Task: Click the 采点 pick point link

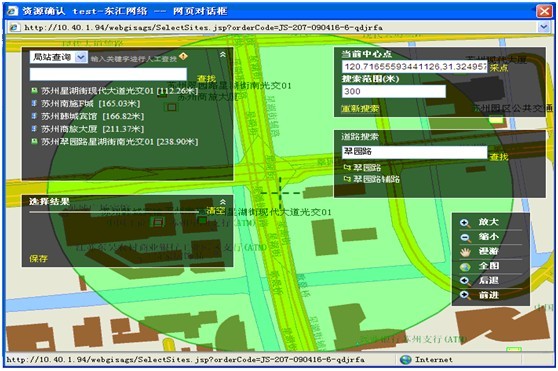Action: click(x=499, y=68)
